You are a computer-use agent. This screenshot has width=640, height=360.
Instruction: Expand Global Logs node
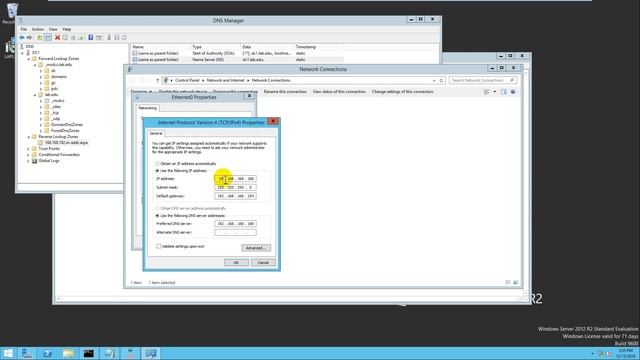click(29, 161)
